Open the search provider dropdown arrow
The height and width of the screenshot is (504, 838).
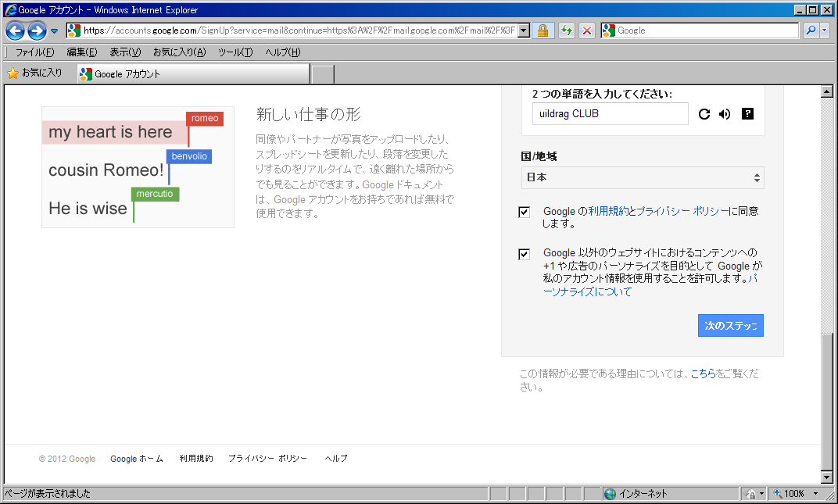[825, 30]
